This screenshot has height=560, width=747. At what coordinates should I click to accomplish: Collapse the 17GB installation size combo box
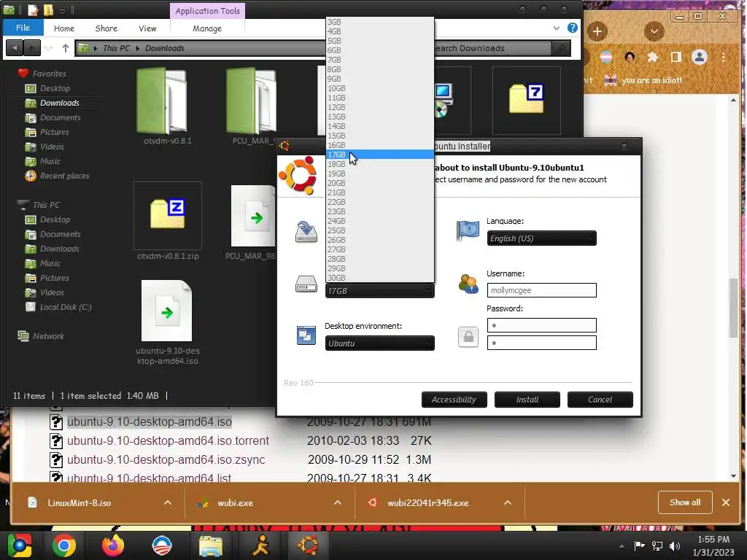(x=379, y=291)
